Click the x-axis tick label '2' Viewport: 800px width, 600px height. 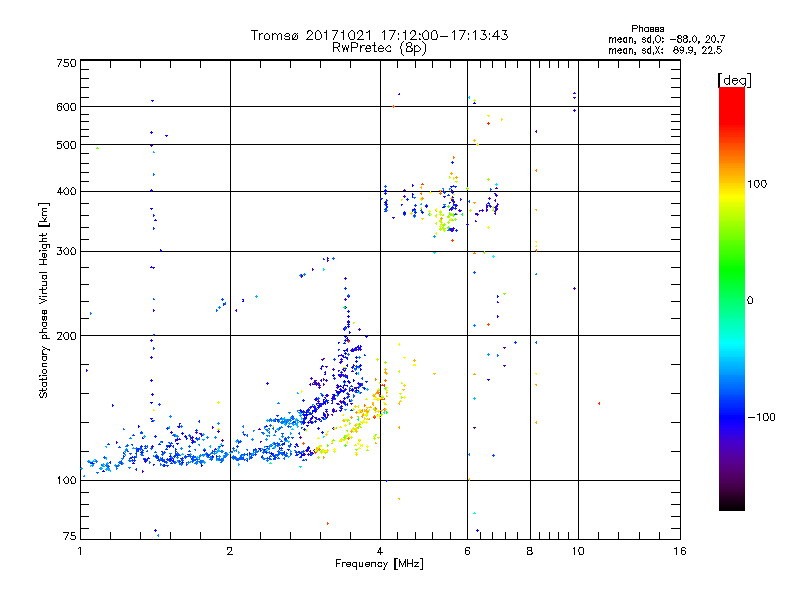coord(230,551)
